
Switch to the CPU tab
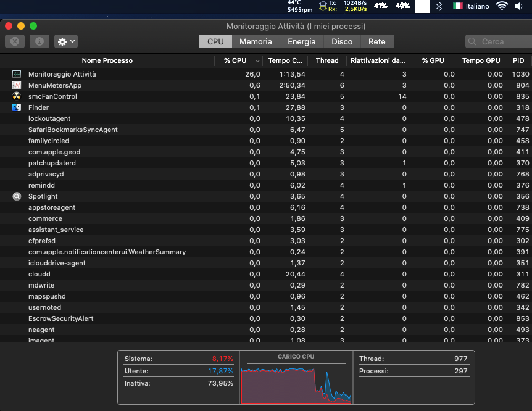pyautogui.click(x=215, y=41)
